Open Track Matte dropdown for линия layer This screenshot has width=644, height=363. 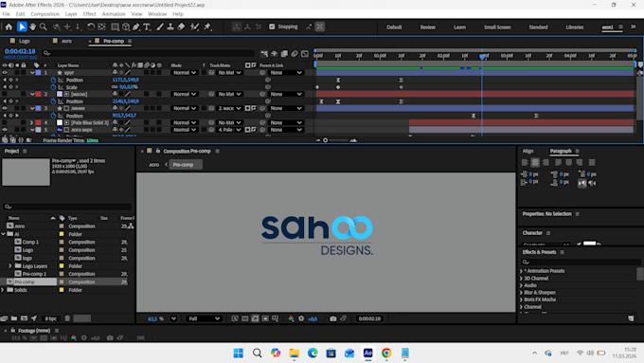coord(229,109)
